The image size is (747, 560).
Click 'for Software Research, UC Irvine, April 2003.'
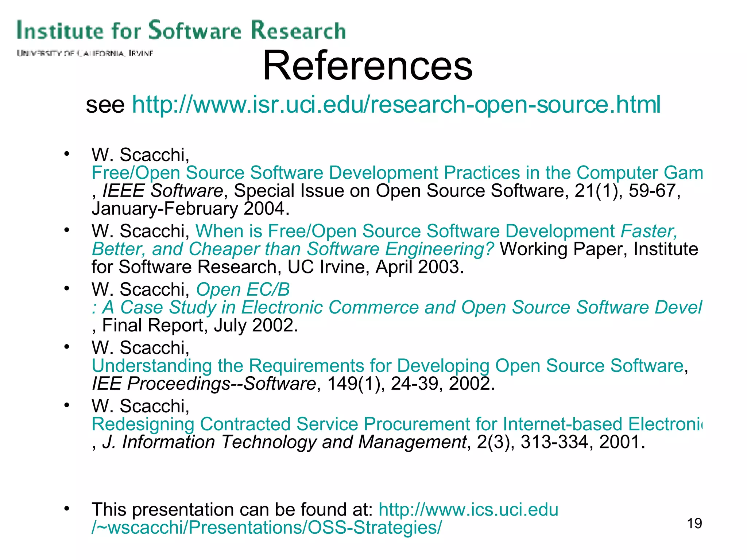[x=278, y=267]
